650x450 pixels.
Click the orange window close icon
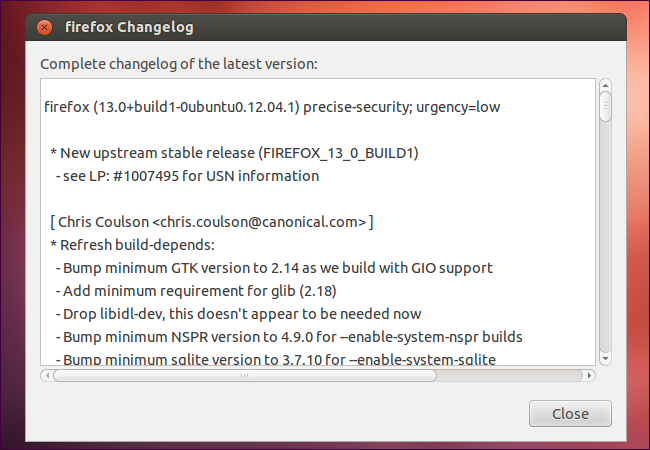coord(44,27)
